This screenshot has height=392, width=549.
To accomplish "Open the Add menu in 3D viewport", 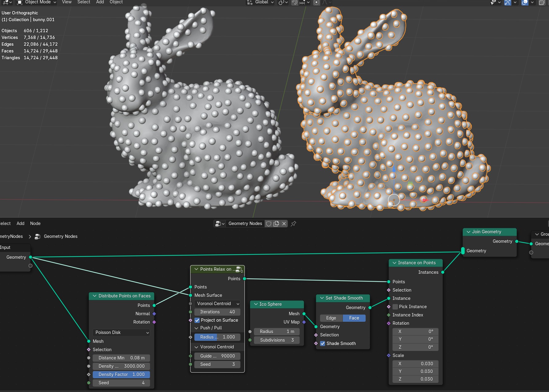I will click(x=100, y=2).
